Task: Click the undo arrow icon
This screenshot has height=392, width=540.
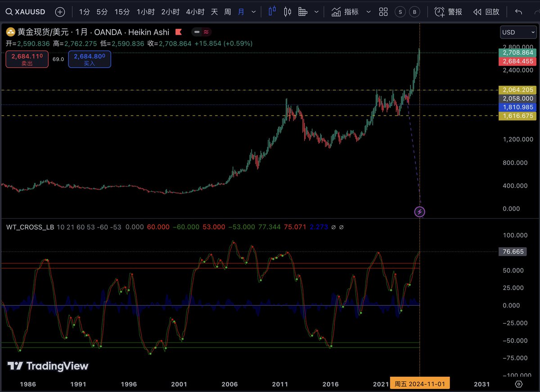Action: click(x=518, y=12)
